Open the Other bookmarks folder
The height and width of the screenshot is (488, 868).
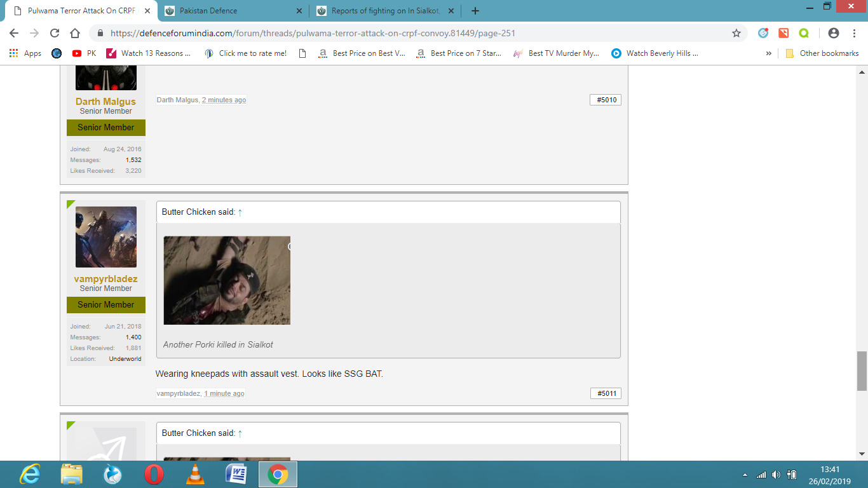[822, 53]
